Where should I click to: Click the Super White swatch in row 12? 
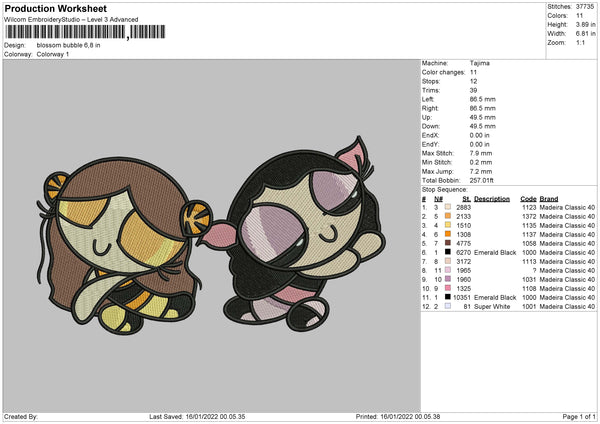point(448,306)
